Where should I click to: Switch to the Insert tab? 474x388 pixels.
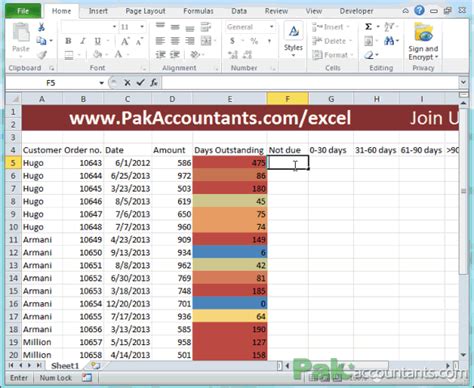pyautogui.click(x=98, y=11)
